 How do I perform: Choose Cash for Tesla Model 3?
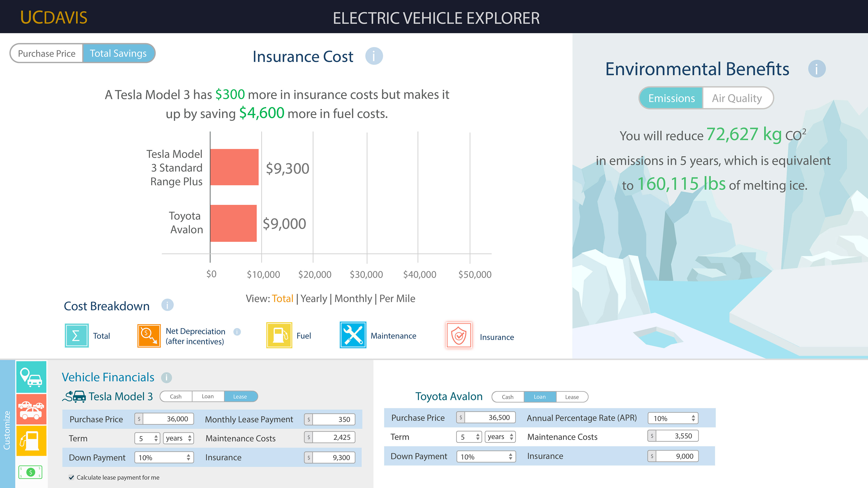(176, 396)
